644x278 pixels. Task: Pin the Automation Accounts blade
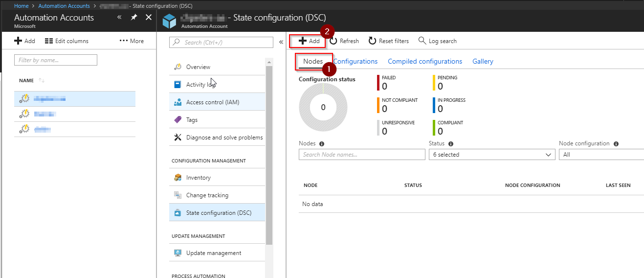pos(133,18)
